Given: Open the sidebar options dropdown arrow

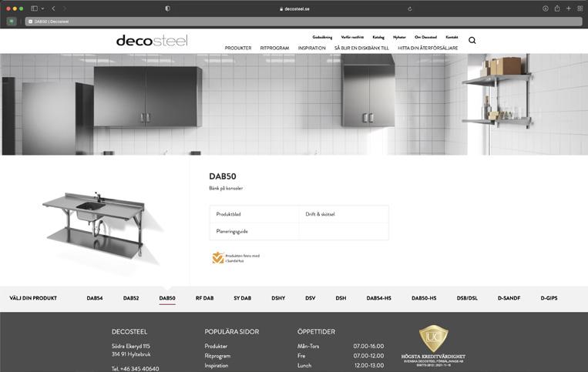Looking at the screenshot, I should (42, 8).
